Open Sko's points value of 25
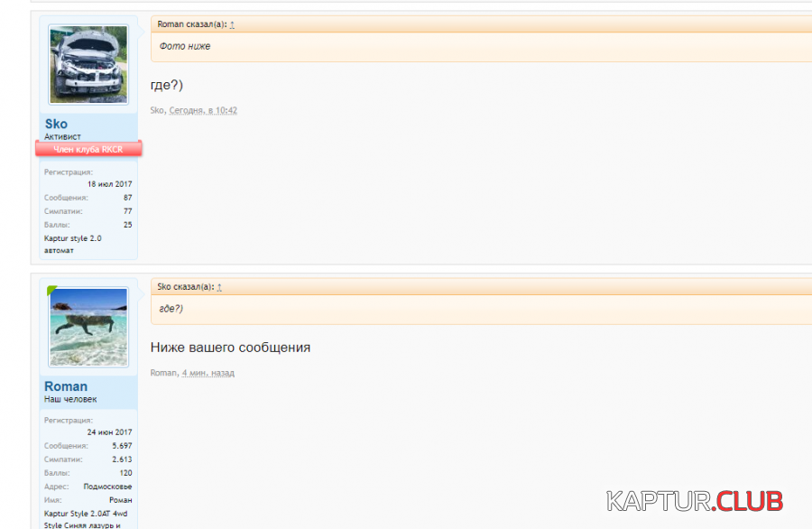The width and height of the screenshot is (812, 529). (x=127, y=225)
